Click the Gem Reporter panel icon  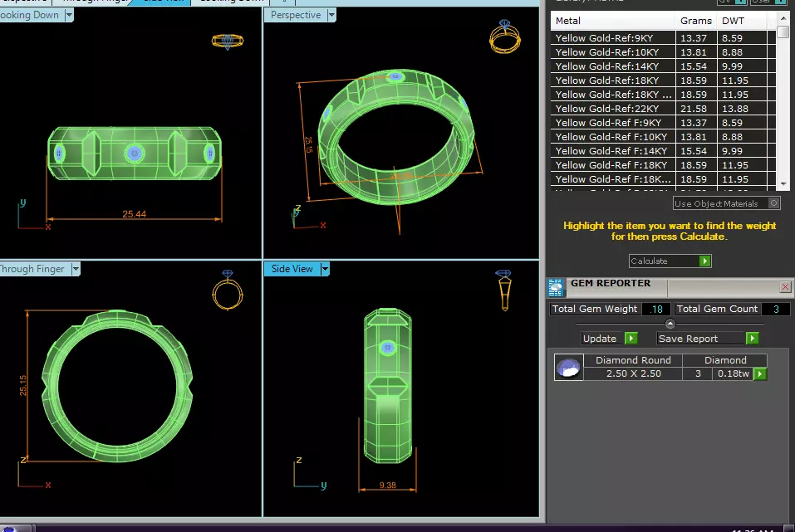(x=556, y=287)
